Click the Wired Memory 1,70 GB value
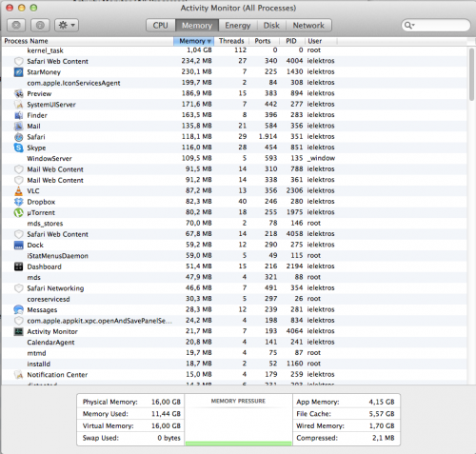This screenshot has width=476, height=454. coord(382,426)
